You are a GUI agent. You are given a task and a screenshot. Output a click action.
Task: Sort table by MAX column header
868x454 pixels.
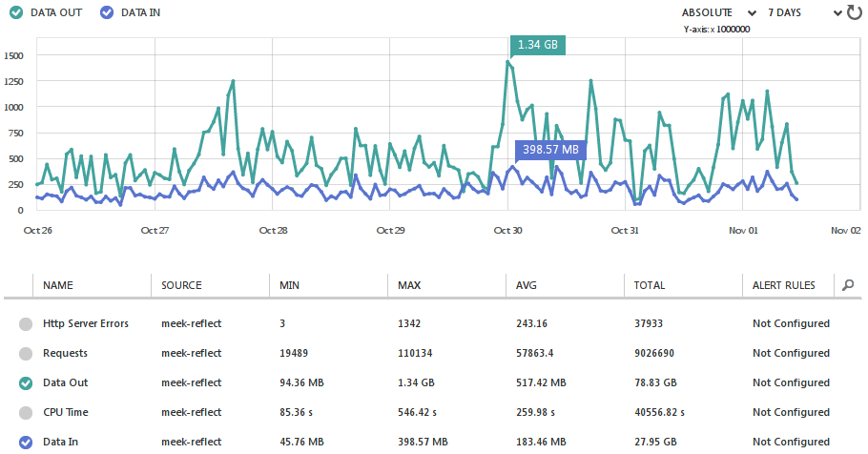pos(410,285)
